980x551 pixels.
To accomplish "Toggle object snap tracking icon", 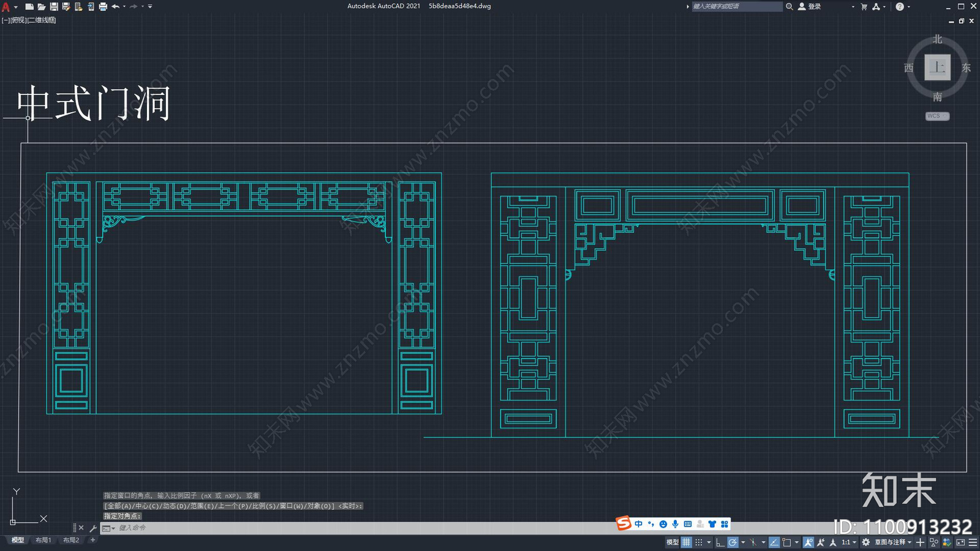I will (x=774, y=542).
